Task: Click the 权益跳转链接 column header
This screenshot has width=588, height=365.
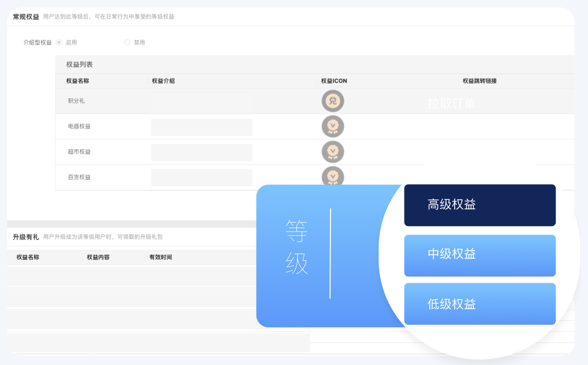Action: [x=480, y=81]
